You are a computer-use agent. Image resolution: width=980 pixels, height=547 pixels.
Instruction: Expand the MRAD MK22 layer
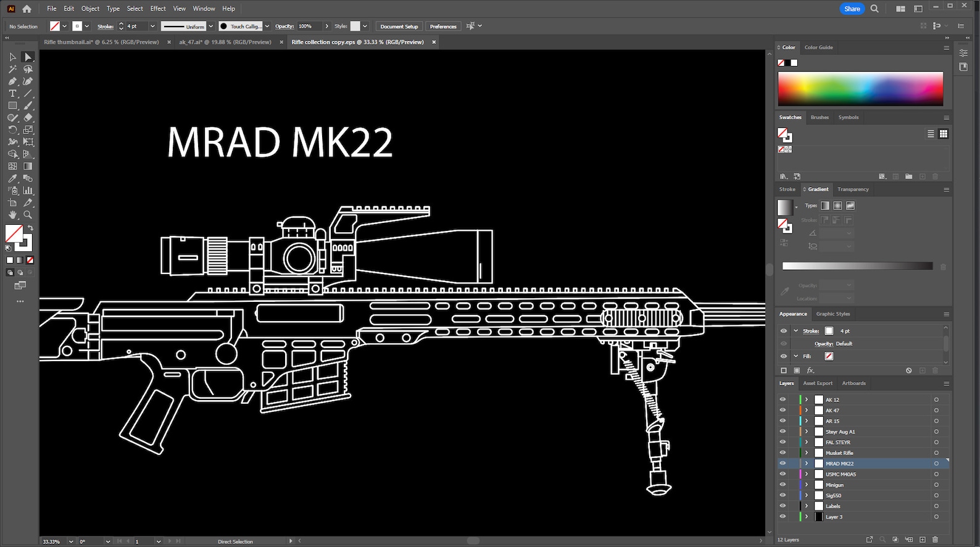(807, 463)
